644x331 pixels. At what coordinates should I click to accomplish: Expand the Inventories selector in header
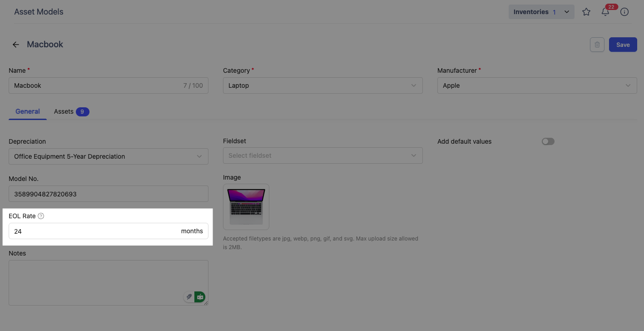click(x=541, y=12)
